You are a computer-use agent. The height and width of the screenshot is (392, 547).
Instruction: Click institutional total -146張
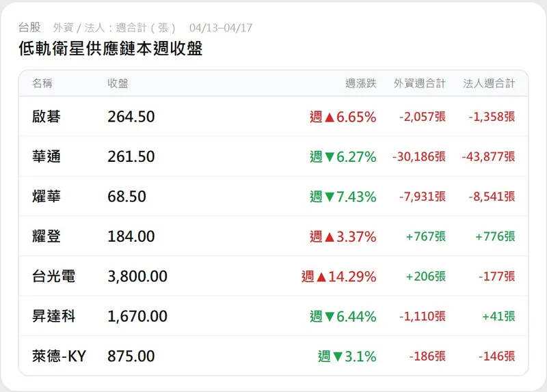[x=497, y=356]
